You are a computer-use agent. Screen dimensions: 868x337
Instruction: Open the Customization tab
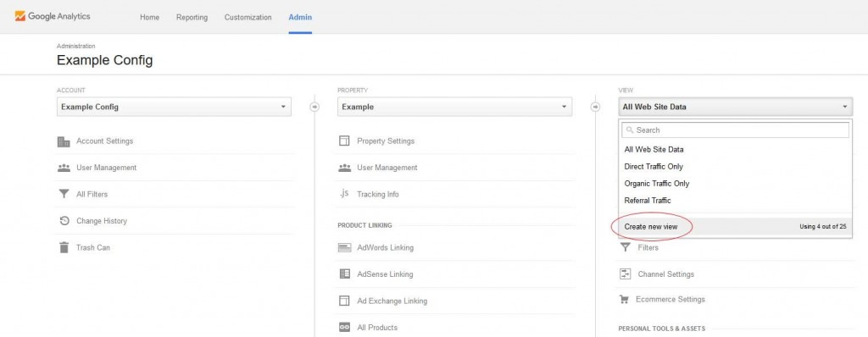[248, 17]
